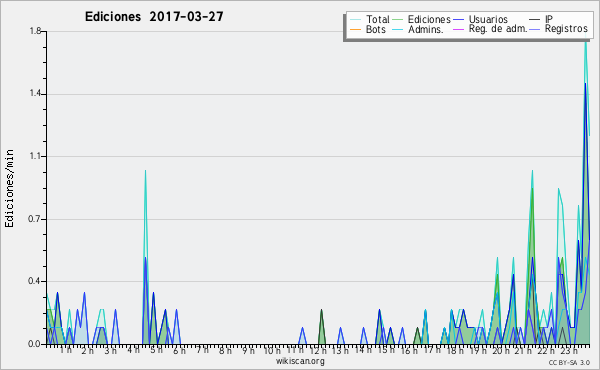This screenshot has width=600, height=370.
Task: Click the 1.8 value on y-axis
Action: (35, 31)
